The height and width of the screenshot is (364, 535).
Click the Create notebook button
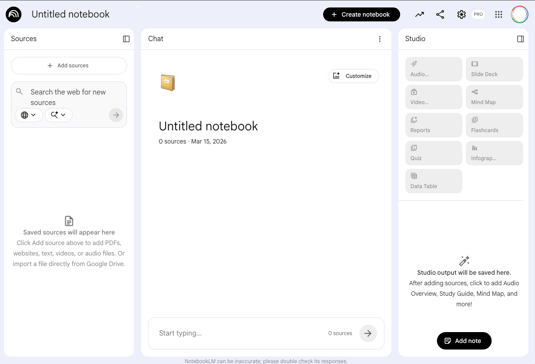pos(361,14)
